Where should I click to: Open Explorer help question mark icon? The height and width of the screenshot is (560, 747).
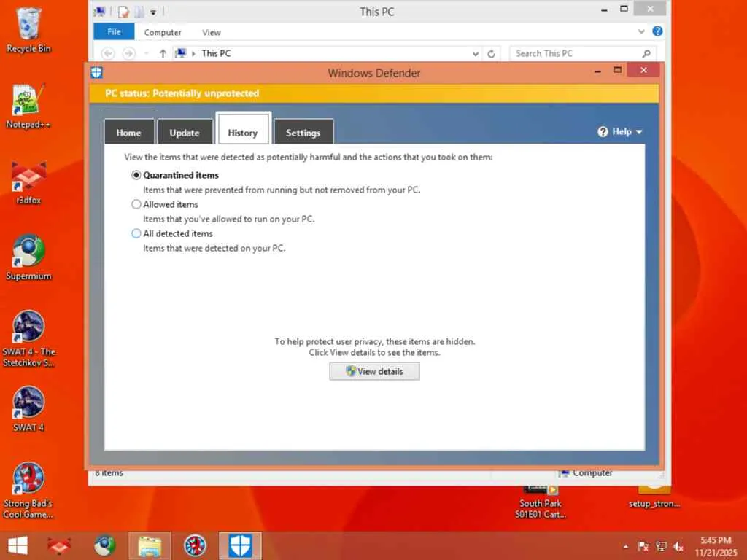pyautogui.click(x=657, y=31)
